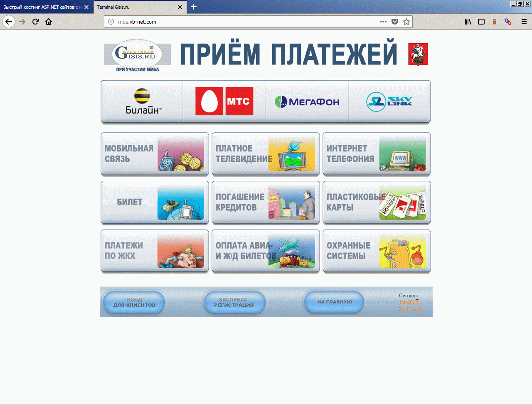Choose the MegaFon operator logo
Screen dimensions: 532x405
(307, 101)
